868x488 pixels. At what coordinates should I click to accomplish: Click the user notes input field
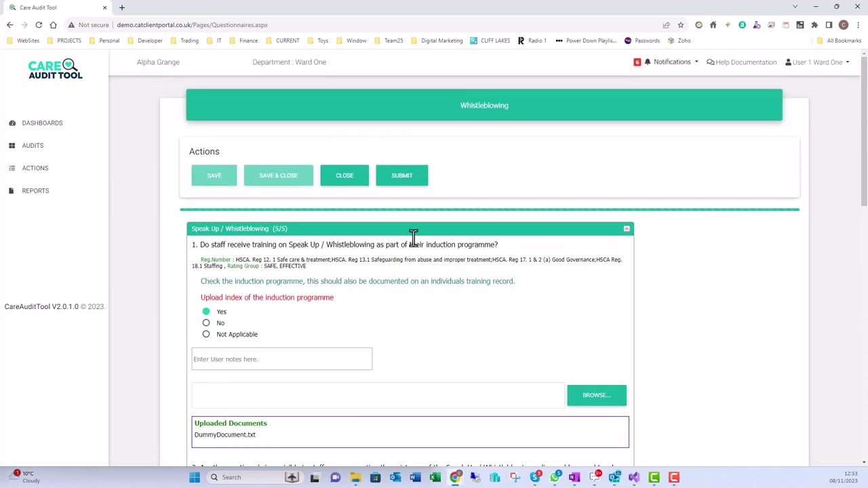pos(281,359)
